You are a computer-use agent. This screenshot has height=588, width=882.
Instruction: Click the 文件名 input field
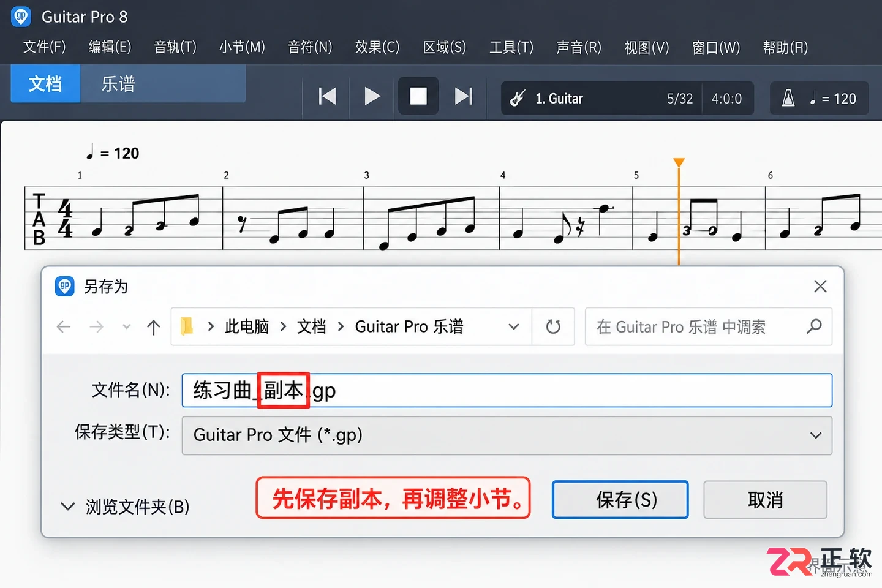tap(507, 390)
